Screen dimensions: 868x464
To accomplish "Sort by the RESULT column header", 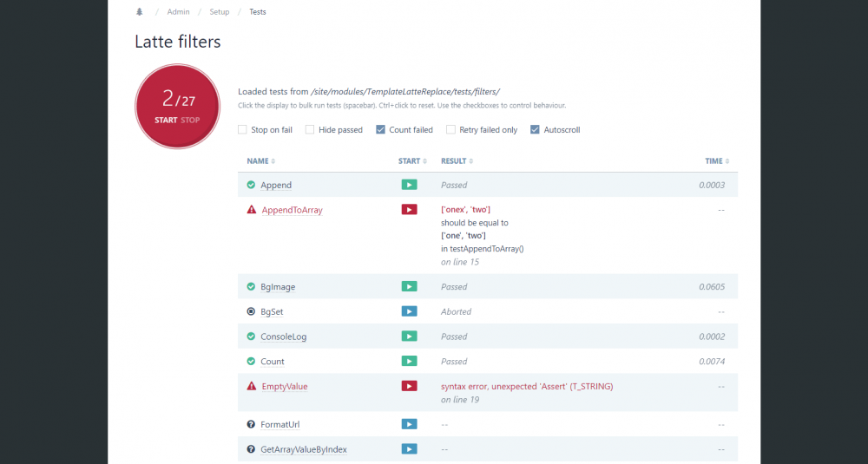I will point(457,161).
